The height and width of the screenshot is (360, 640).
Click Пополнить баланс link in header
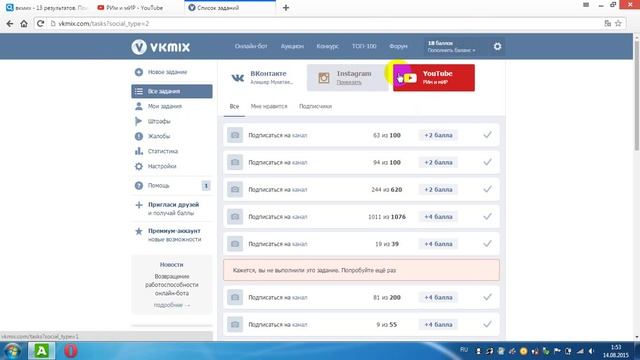(x=451, y=50)
